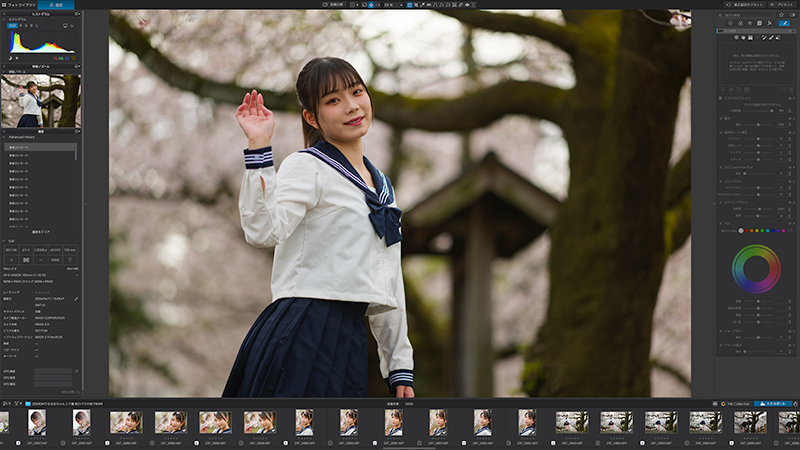Pick the white balance eyedropper tool
This screenshot has height=450, width=800.
[x=422, y=5]
